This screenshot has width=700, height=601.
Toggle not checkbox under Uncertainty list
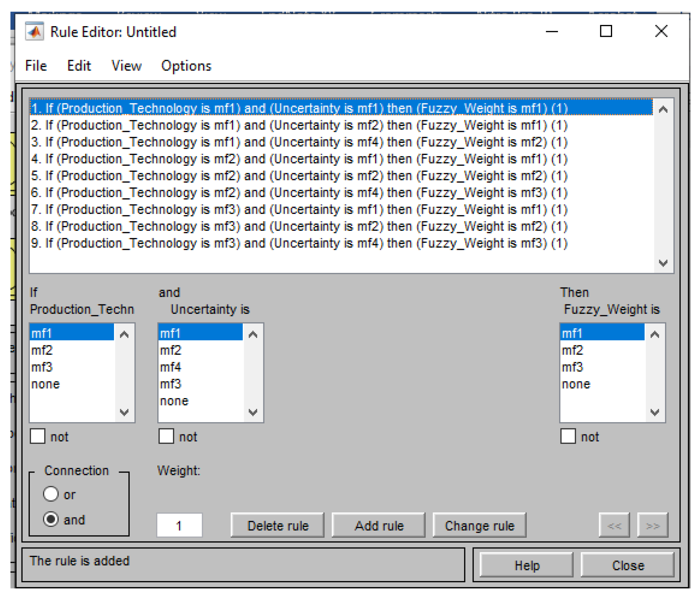166,437
